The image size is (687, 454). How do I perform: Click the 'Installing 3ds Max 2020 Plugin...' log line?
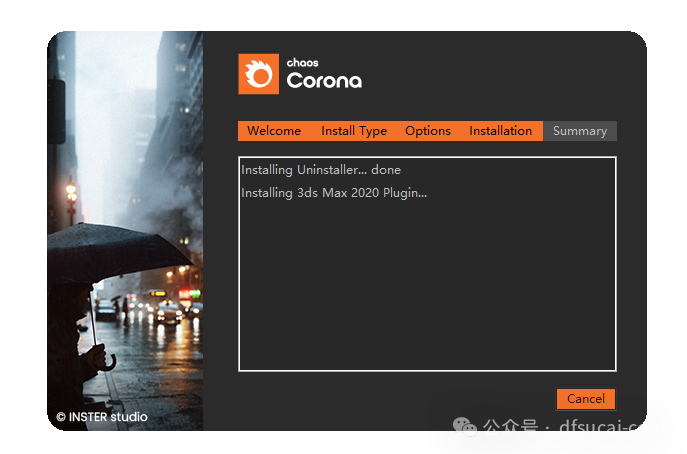coord(334,193)
